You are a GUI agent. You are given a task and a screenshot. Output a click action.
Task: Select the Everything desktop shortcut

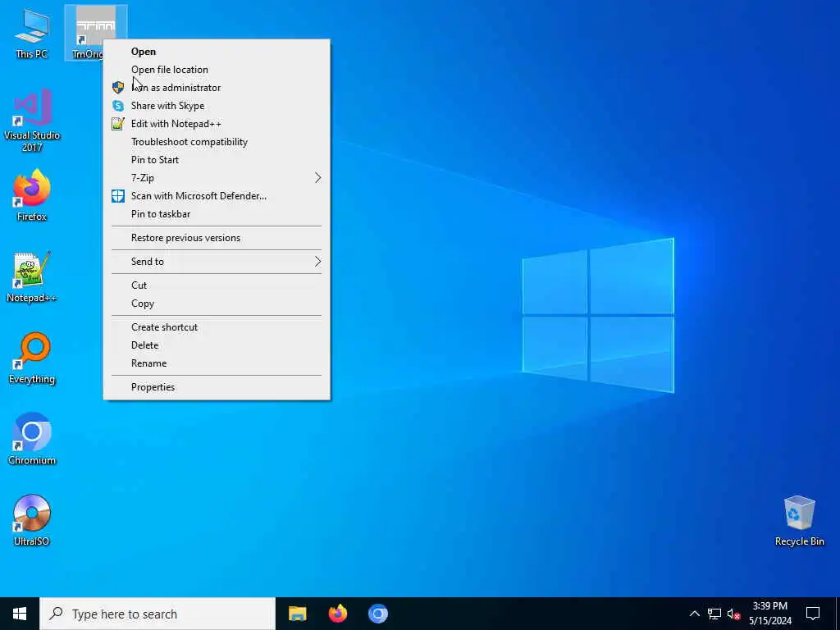pyautogui.click(x=32, y=358)
